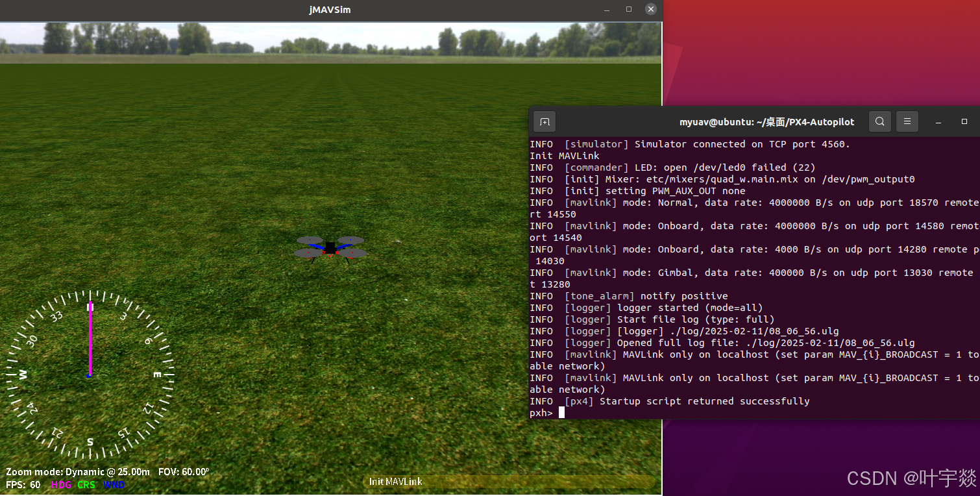
Task: Click the Zoom mode Dynamic text
Action: point(78,472)
